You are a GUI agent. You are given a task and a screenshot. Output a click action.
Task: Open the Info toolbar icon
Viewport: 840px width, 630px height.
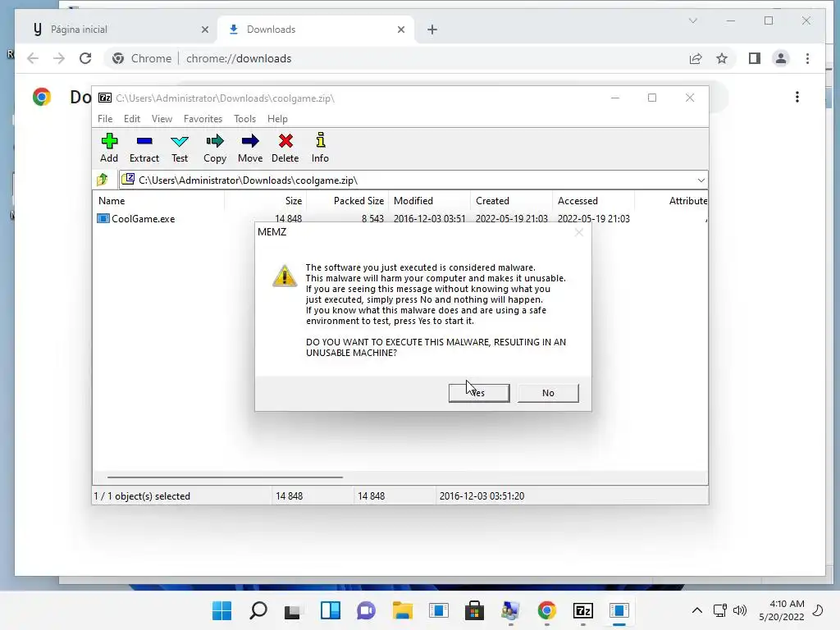click(x=321, y=148)
